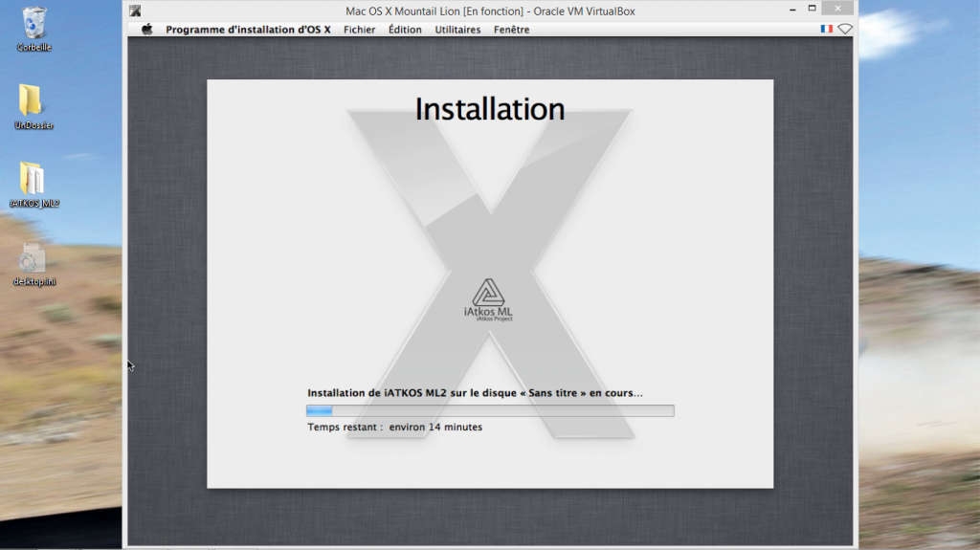
Task: Open the Apple menu
Action: click(x=147, y=30)
